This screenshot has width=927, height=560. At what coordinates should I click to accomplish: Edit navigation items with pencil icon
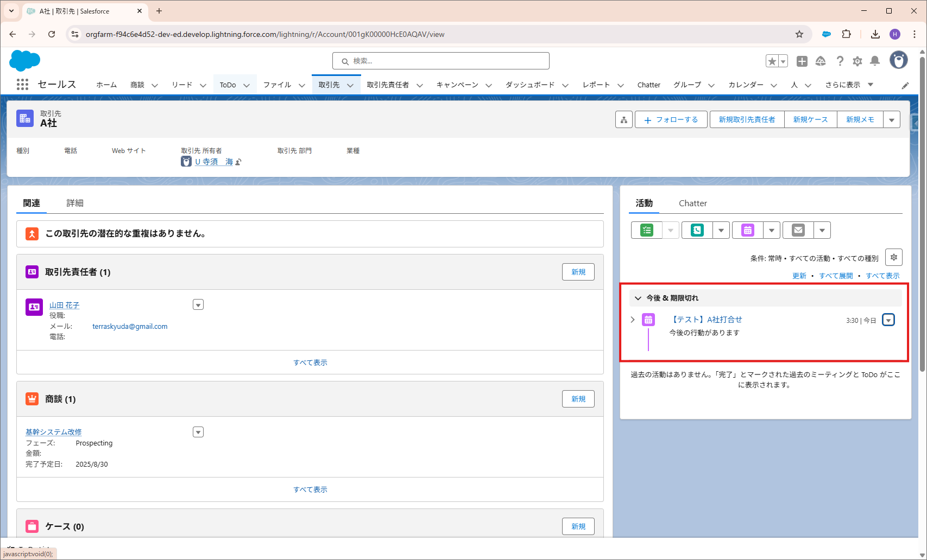[x=905, y=85]
